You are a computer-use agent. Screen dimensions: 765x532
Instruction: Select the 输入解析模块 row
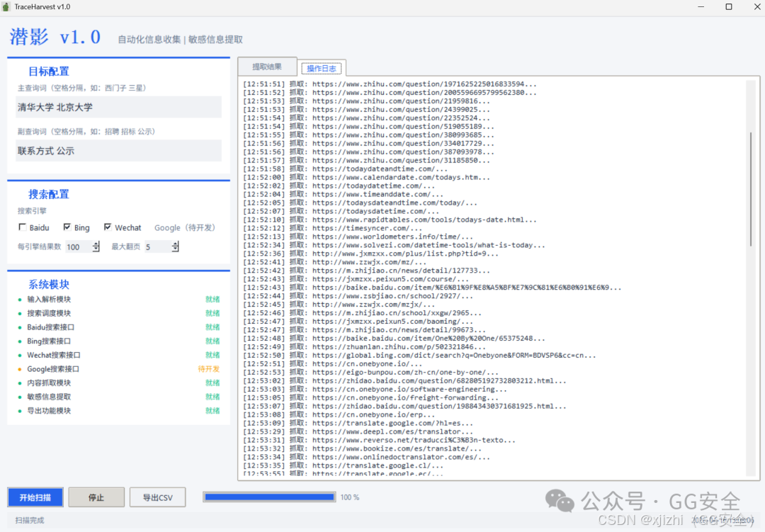(x=118, y=299)
